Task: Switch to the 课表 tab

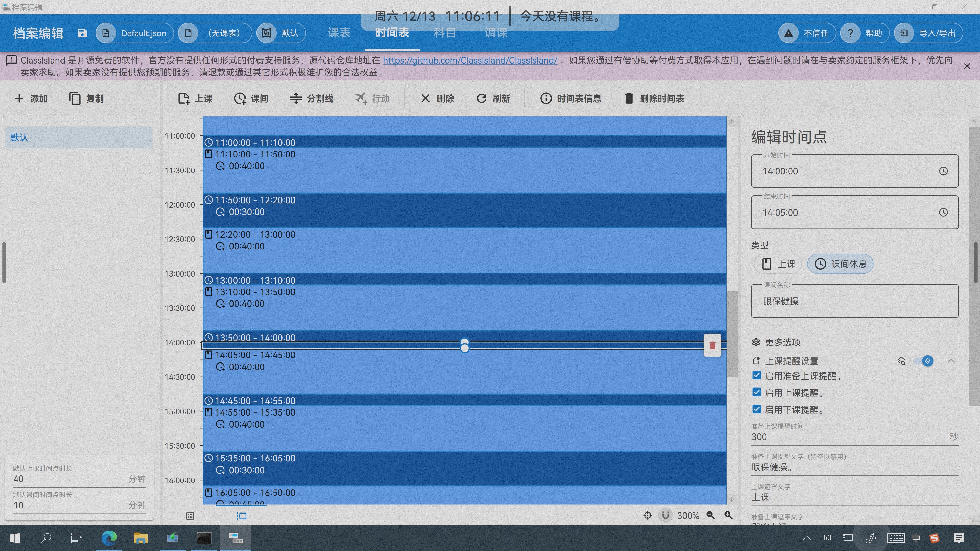Action: [x=339, y=33]
